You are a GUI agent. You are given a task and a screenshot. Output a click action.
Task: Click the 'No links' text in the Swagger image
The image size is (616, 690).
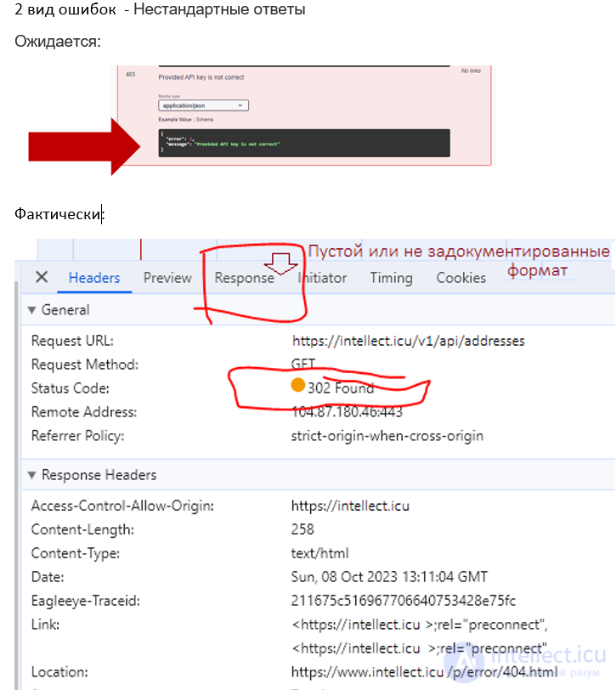[x=471, y=71]
